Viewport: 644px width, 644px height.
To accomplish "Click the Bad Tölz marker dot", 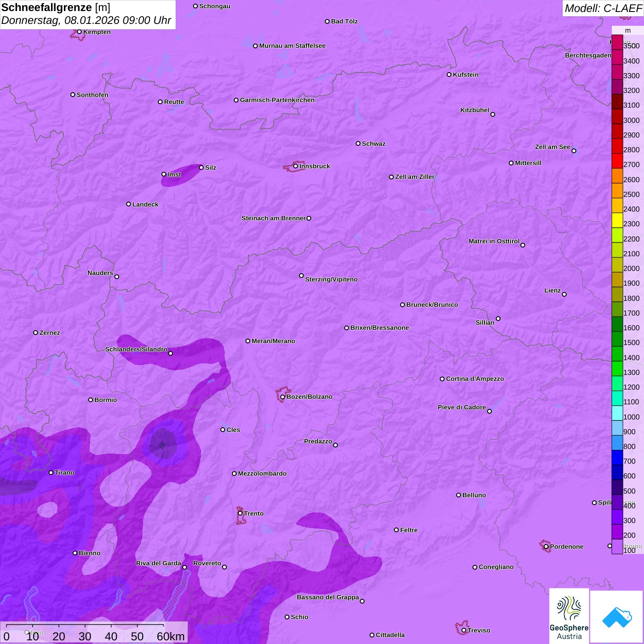I will coord(327,22).
